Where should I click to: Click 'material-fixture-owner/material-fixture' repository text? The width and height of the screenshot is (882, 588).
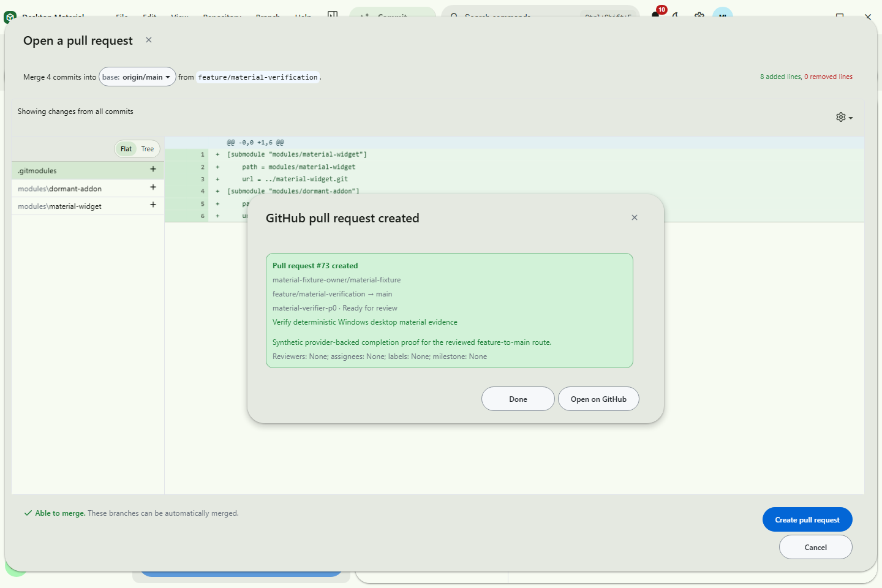click(x=336, y=280)
